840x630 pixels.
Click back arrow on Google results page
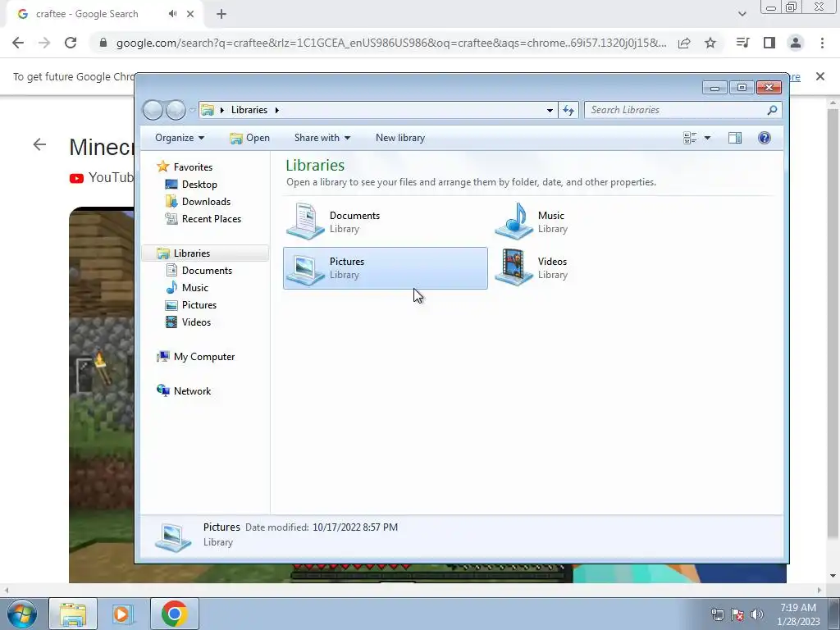tap(39, 144)
